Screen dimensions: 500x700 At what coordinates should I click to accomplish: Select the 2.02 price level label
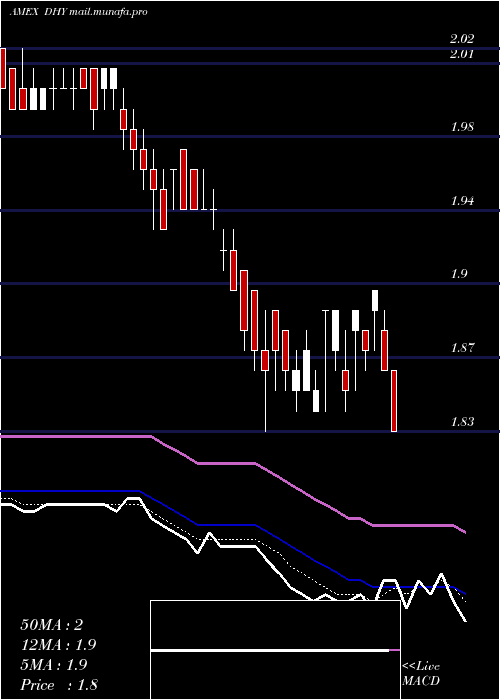(x=462, y=39)
